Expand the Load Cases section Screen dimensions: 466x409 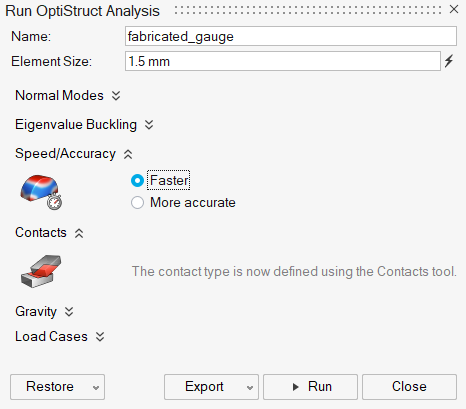(x=100, y=337)
